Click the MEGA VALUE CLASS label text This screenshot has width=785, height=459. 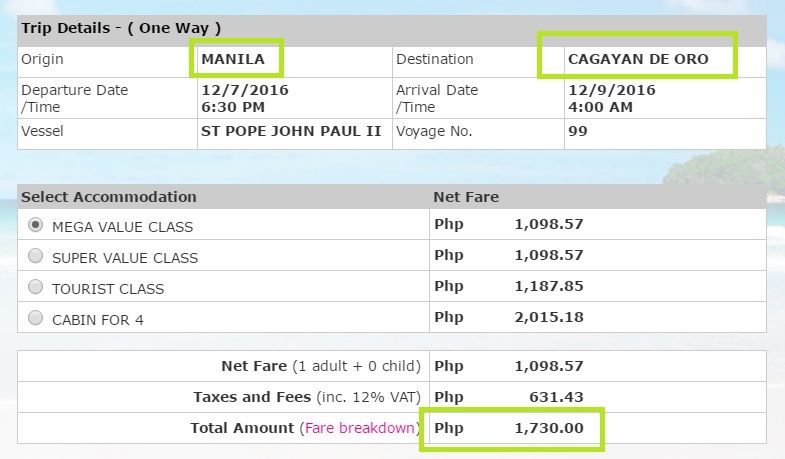pos(123,227)
